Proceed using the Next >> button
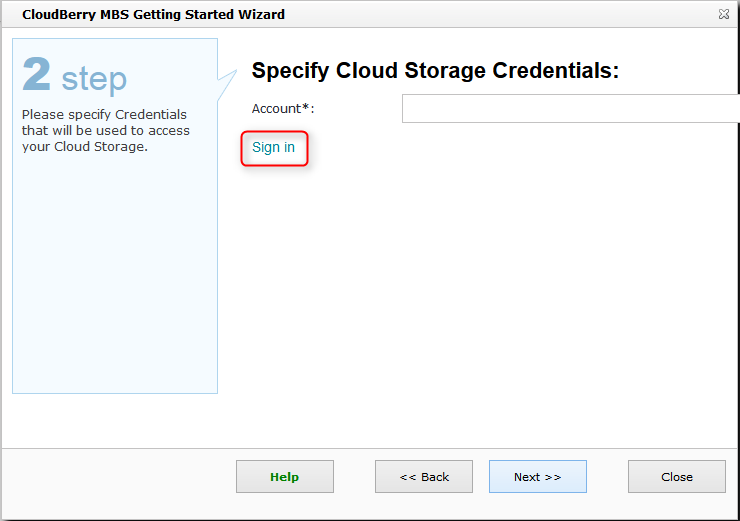Screen dimensions: 740x521 coord(537,477)
